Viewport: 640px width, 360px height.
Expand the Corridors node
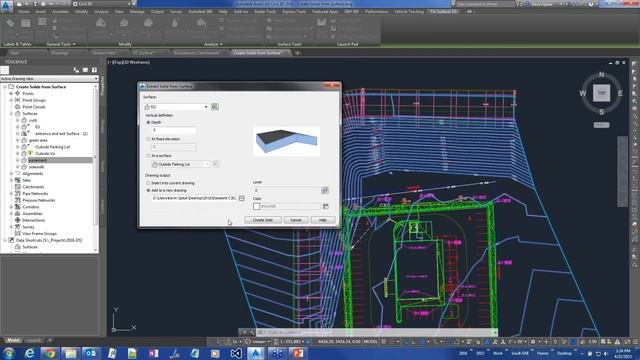(11, 207)
